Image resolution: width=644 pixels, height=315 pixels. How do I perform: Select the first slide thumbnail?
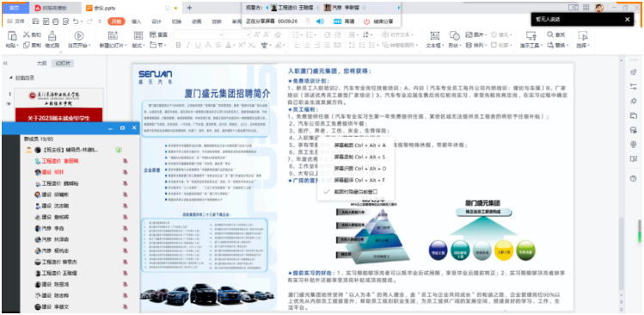tap(59, 105)
